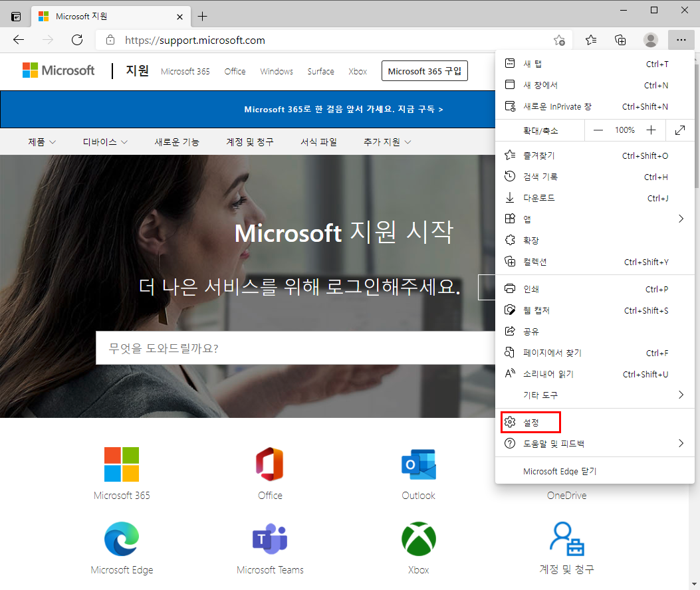Open the Outlook product icon
700x590 pixels.
tap(418, 464)
